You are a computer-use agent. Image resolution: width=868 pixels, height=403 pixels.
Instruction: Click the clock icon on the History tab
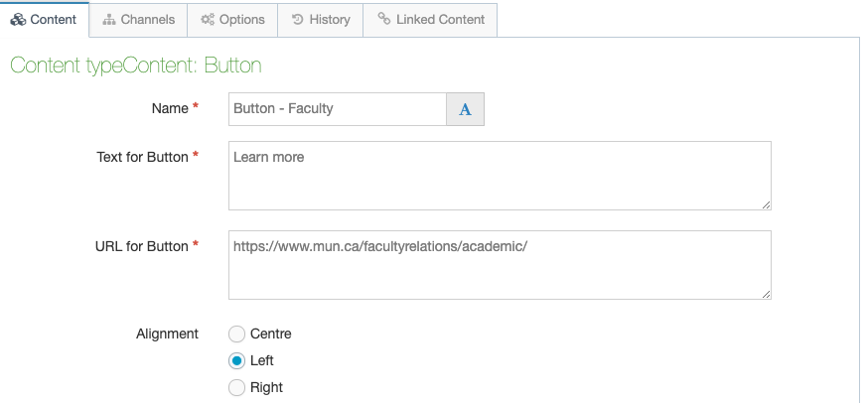pyautogui.click(x=297, y=20)
